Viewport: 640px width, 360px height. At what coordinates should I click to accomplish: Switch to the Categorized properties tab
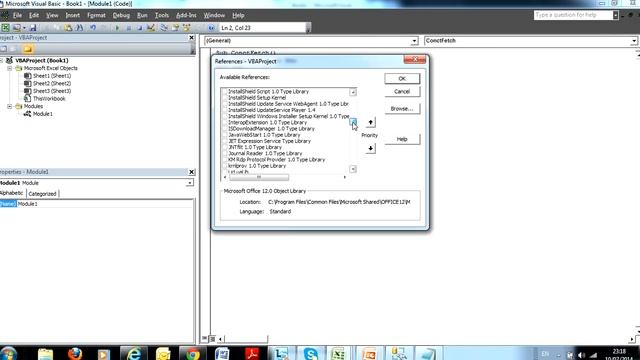[42, 194]
